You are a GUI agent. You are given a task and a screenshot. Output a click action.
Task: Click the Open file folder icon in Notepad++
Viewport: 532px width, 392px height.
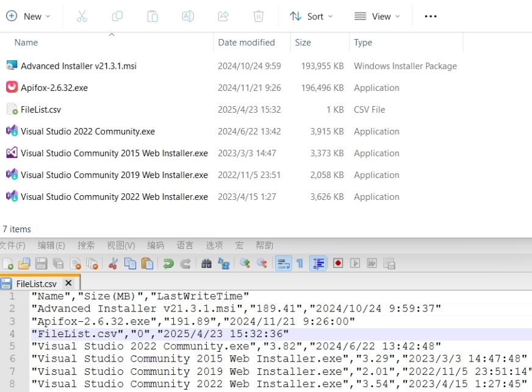tap(24, 263)
